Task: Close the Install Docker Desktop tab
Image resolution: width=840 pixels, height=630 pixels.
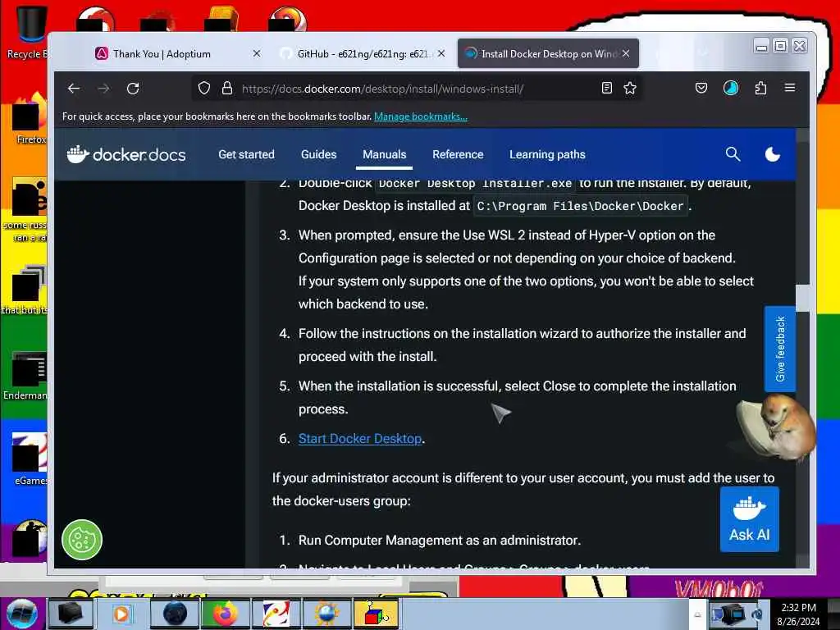Action: 626,53
